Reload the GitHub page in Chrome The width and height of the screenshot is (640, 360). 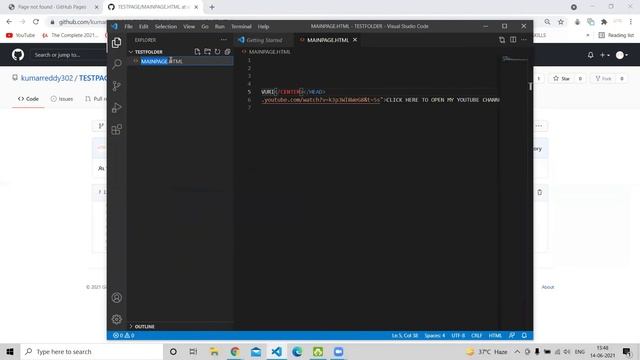36,22
